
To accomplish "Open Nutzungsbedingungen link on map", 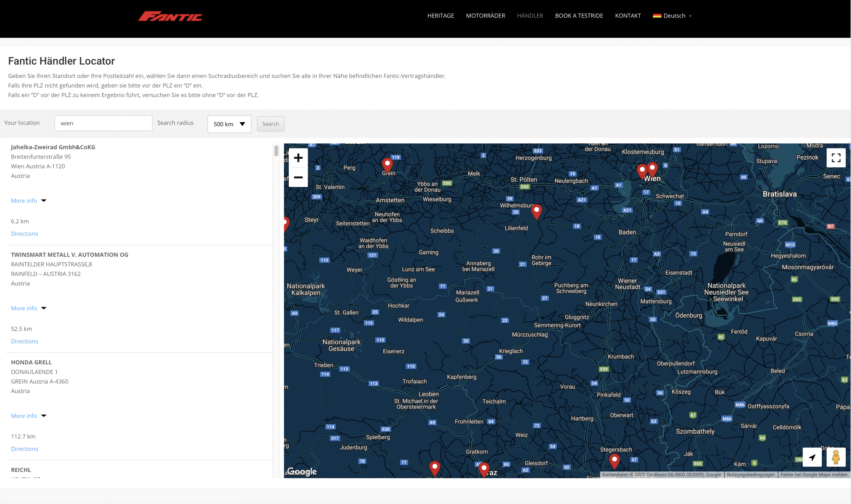I will (750, 475).
